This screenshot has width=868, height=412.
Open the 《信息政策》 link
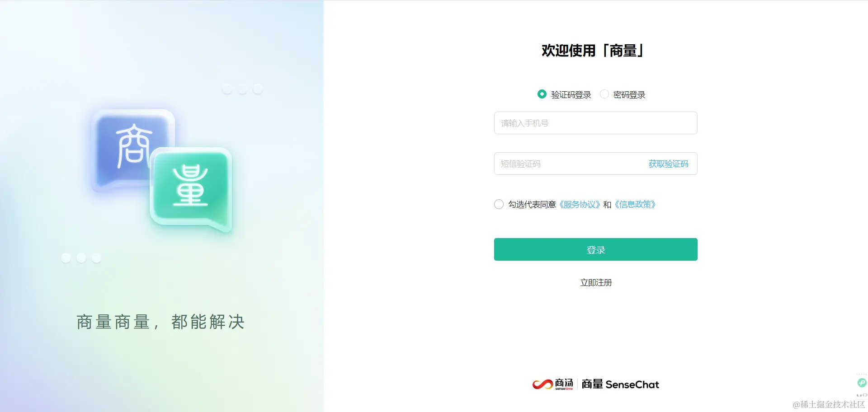click(635, 204)
